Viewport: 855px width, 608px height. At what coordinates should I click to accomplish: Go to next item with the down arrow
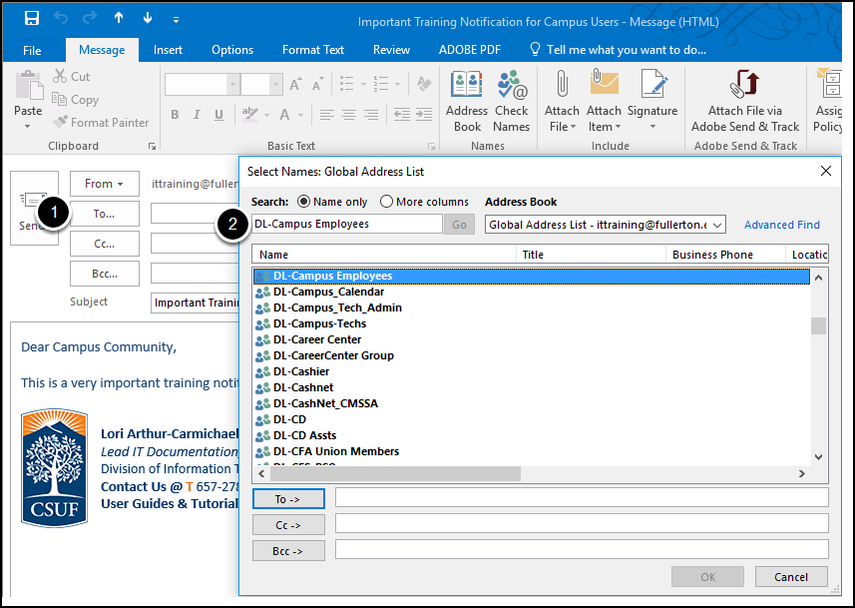pos(147,19)
